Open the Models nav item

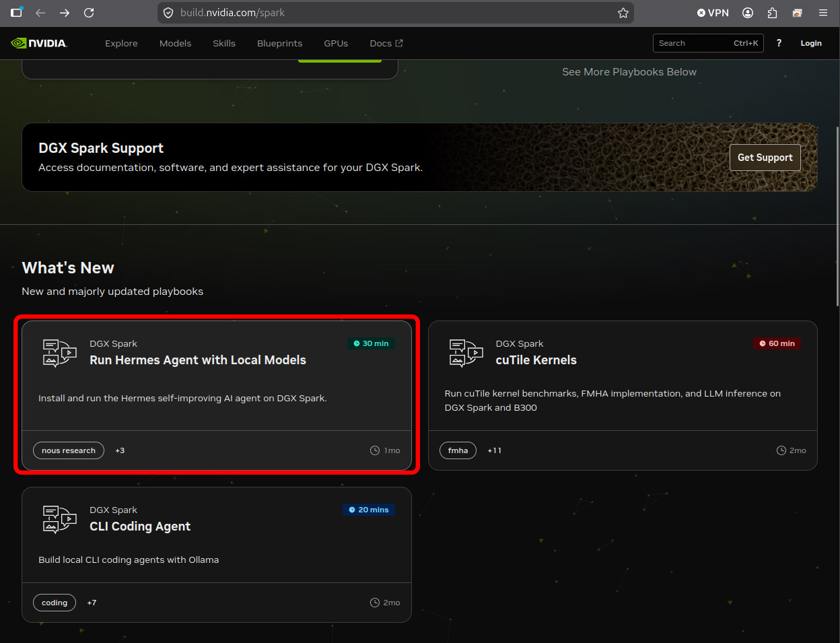[x=175, y=43]
